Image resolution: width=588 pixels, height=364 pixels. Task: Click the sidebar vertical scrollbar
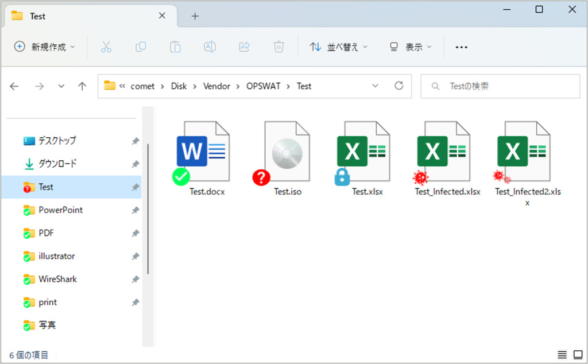[148, 209]
